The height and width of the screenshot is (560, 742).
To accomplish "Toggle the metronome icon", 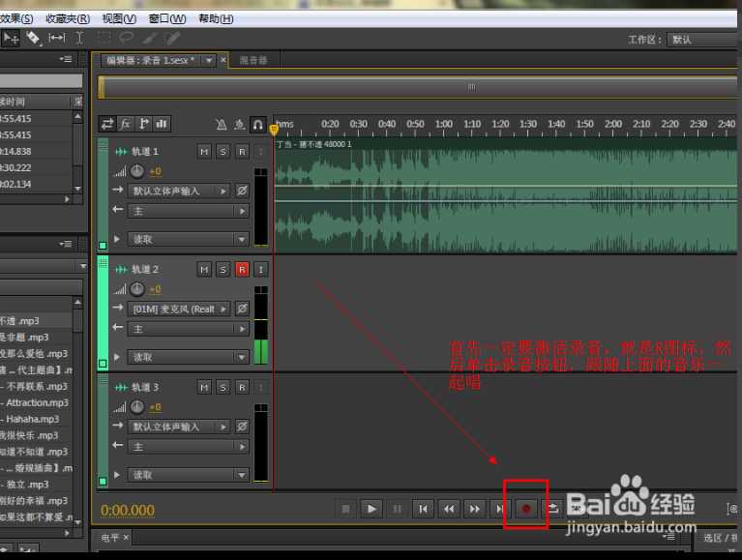I will point(221,125).
